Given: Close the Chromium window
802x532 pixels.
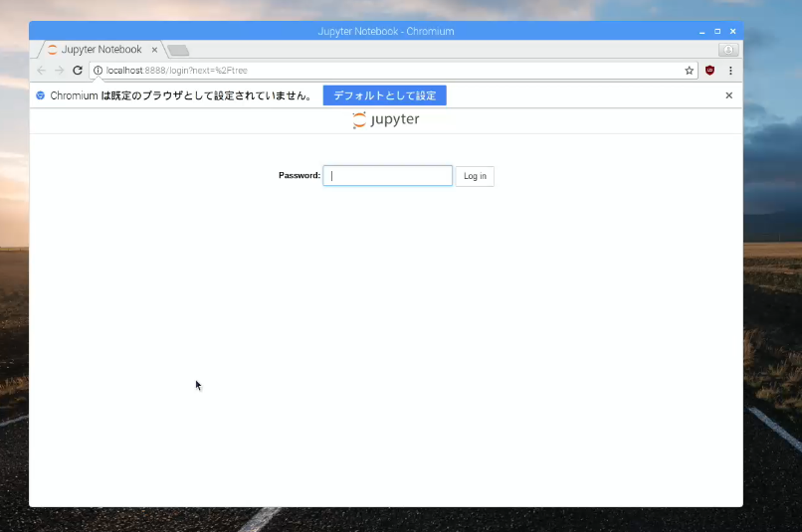Looking at the screenshot, I should (x=732, y=32).
